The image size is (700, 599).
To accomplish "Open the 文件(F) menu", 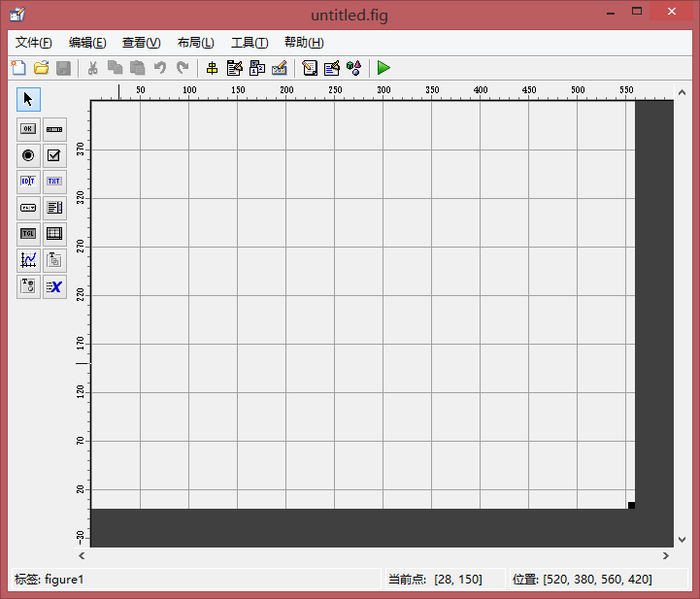I will click(34, 43).
